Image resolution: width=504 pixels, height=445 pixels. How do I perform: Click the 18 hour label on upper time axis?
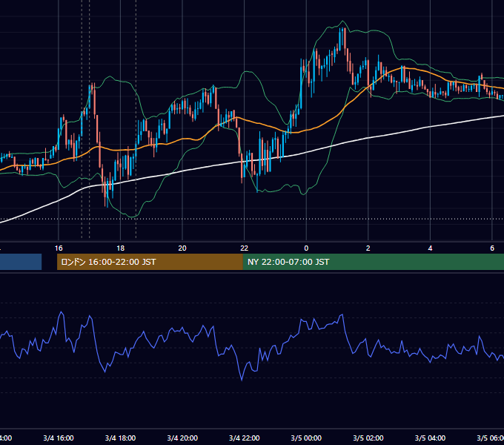click(x=121, y=248)
